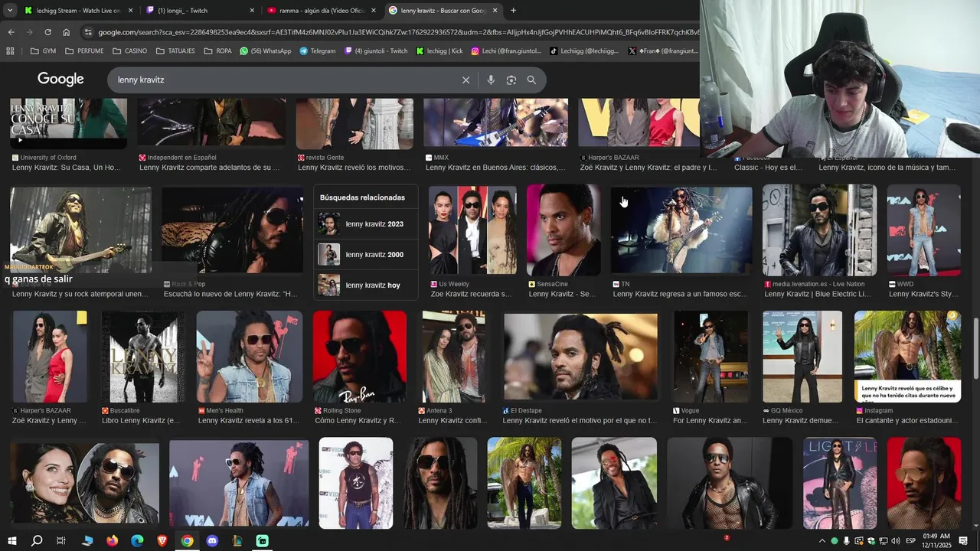The width and height of the screenshot is (980, 551).
Task: Open the 'giuntoli - Twitch' bookmark
Action: tap(375, 51)
